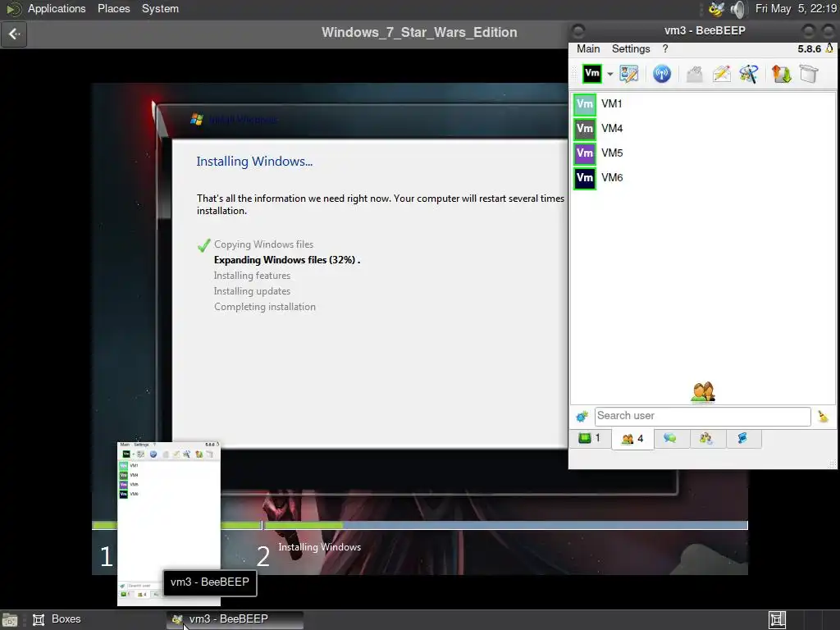
Task: Click the penguin icon next to version
Action: click(x=829, y=48)
